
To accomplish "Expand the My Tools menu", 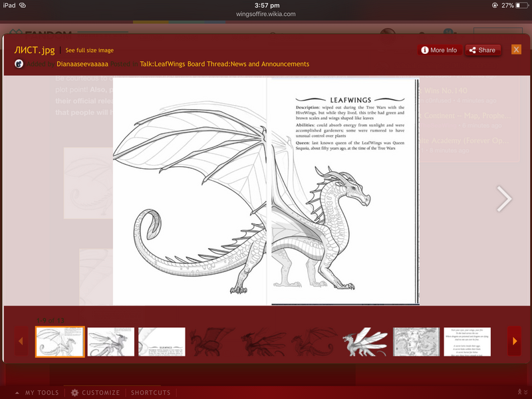I will (37, 392).
